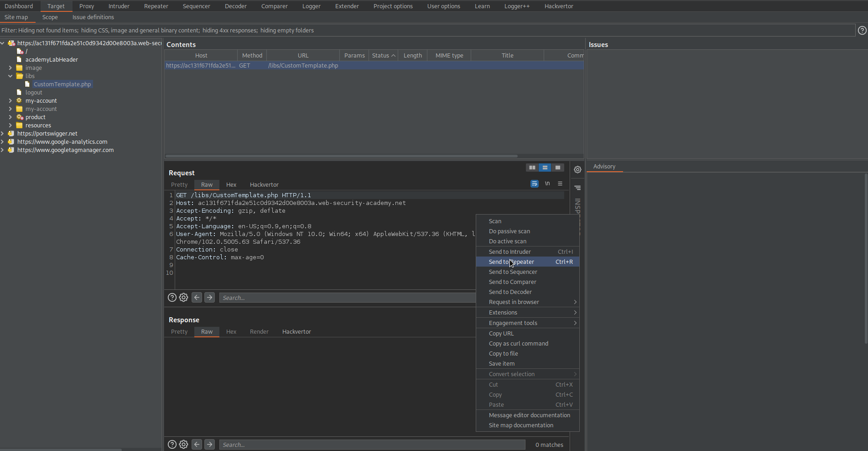The image size is (868, 451).
Task: Choose Send to Repeater
Action: (528, 262)
